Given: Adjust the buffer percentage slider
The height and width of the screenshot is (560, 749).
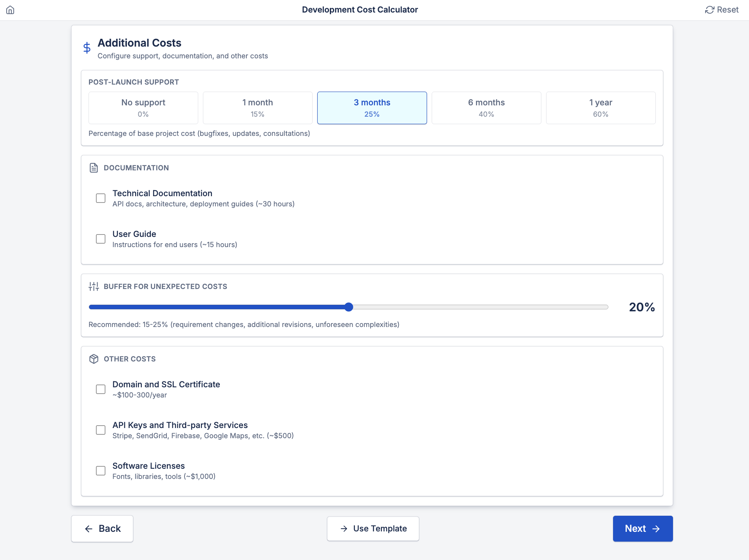Looking at the screenshot, I should (348, 307).
